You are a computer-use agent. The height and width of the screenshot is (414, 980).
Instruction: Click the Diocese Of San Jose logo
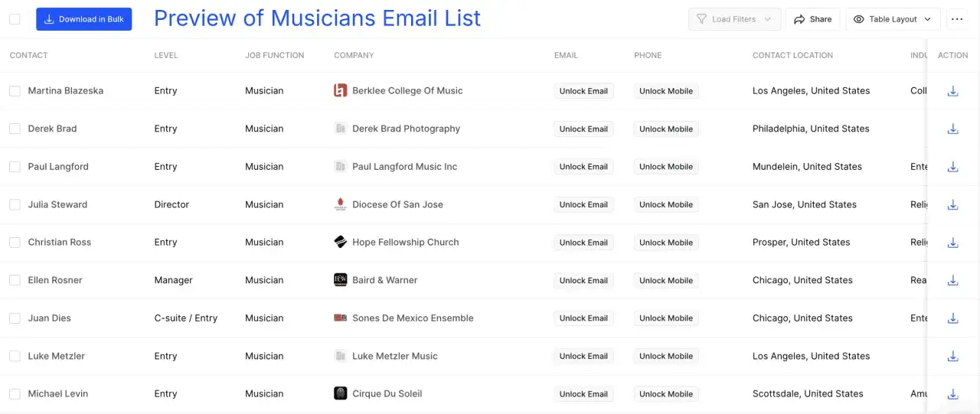click(x=341, y=204)
